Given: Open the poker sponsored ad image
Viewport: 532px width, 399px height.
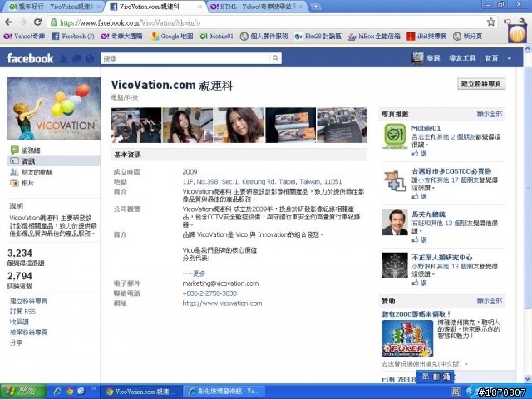Looking at the screenshot, I should pos(407,338).
